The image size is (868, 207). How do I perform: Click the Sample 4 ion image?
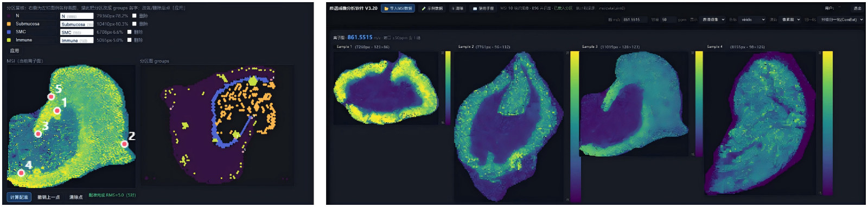(x=761, y=123)
